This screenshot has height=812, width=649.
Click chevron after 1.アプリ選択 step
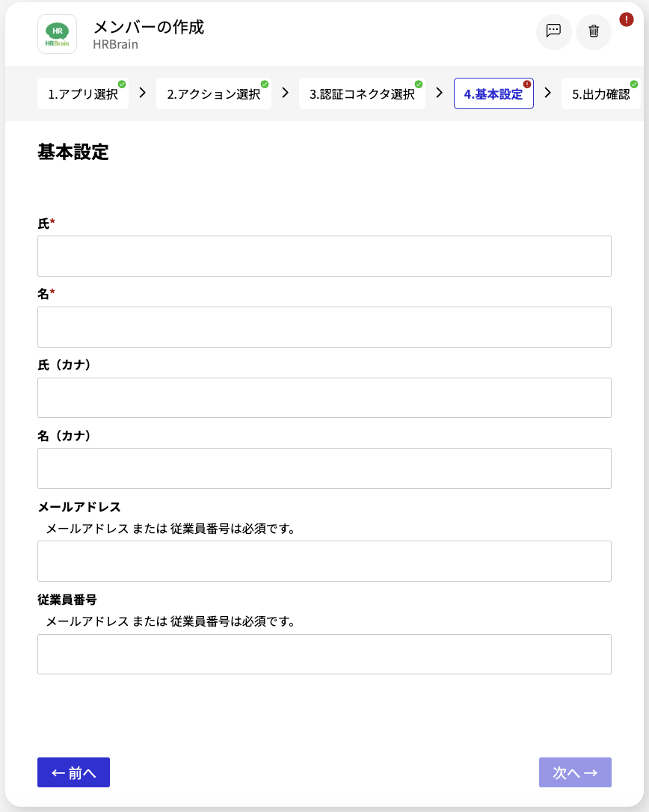143,93
